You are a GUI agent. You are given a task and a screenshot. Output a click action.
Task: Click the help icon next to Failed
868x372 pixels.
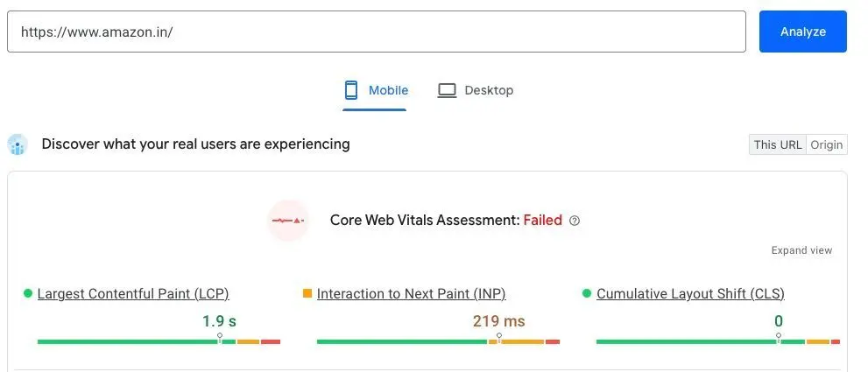(575, 221)
